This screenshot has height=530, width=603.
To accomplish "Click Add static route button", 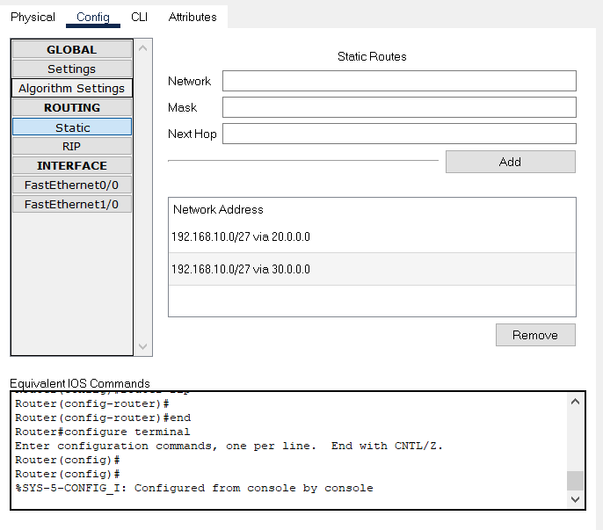I will [510, 162].
